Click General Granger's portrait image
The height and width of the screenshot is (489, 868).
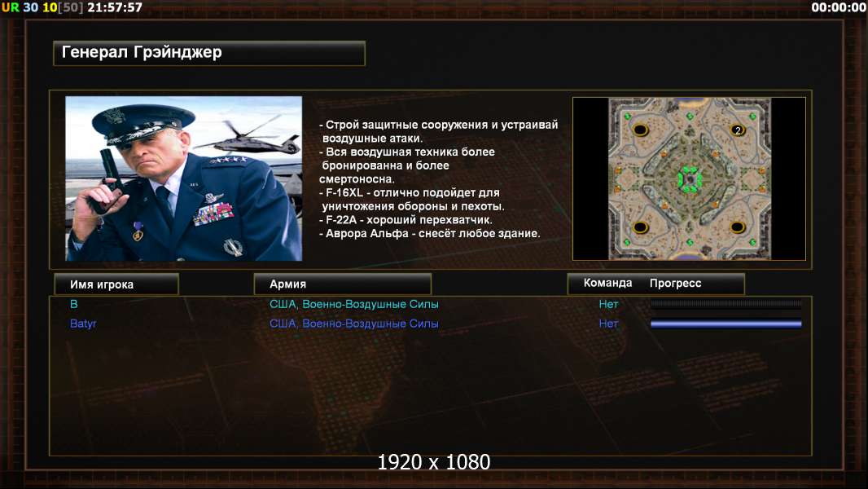point(184,178)
